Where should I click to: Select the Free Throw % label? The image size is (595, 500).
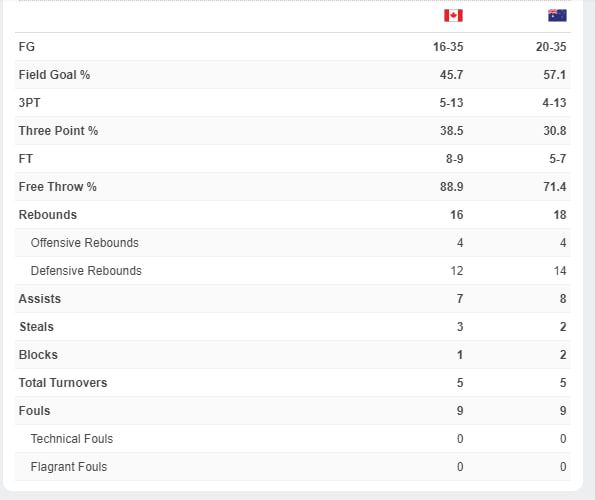point(58,187)
